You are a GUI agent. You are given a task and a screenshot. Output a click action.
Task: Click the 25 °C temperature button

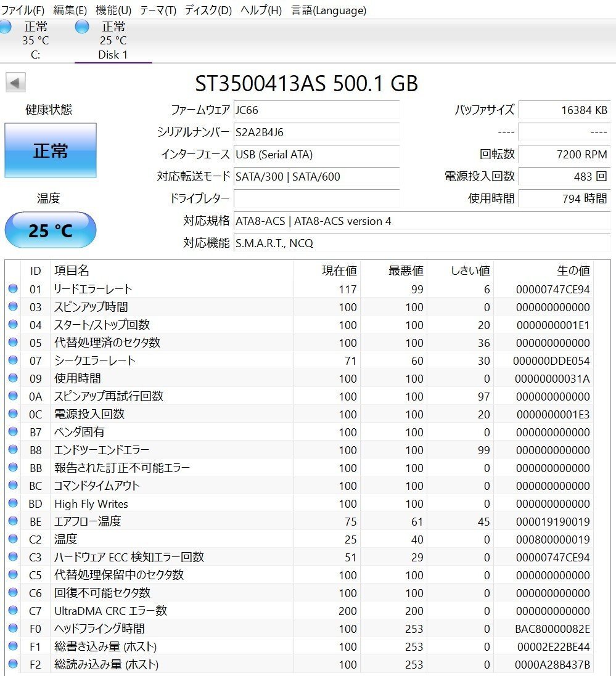coord(51,230)
